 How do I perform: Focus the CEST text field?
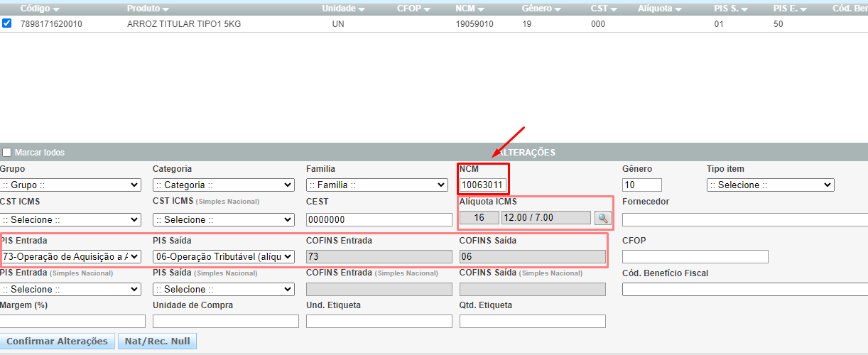[379, 220]
